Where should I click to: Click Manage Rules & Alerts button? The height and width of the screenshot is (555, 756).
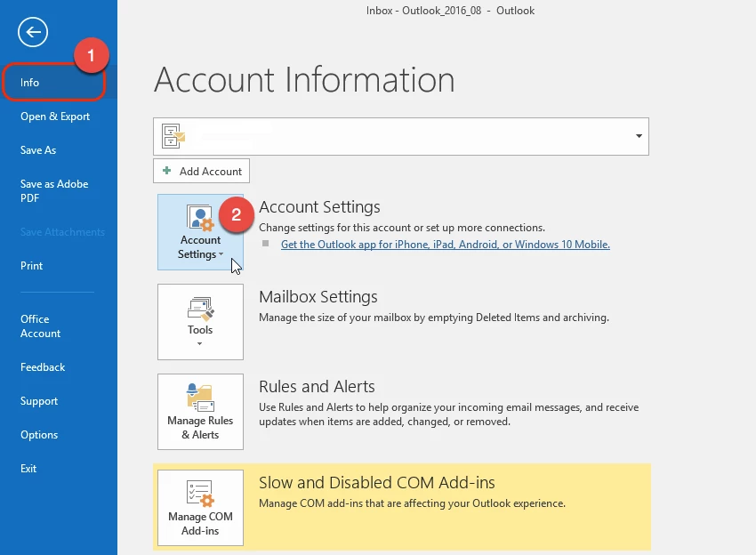(200, 412)
